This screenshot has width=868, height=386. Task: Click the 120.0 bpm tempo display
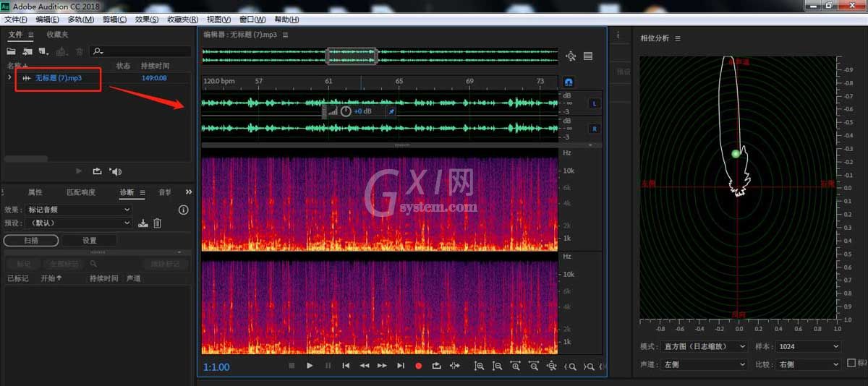point(219,81)
